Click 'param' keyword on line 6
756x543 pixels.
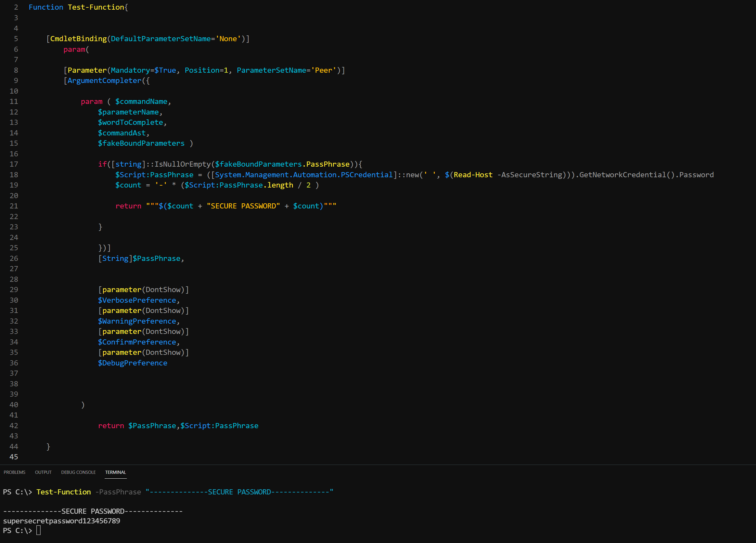[x=74, y=49]
